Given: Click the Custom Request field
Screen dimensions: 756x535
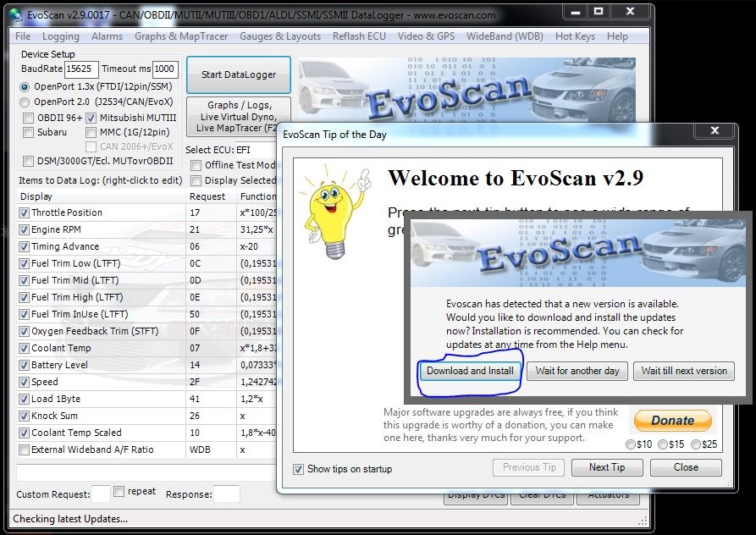Looking at the screenshot, I should click(x=101, y=494).
